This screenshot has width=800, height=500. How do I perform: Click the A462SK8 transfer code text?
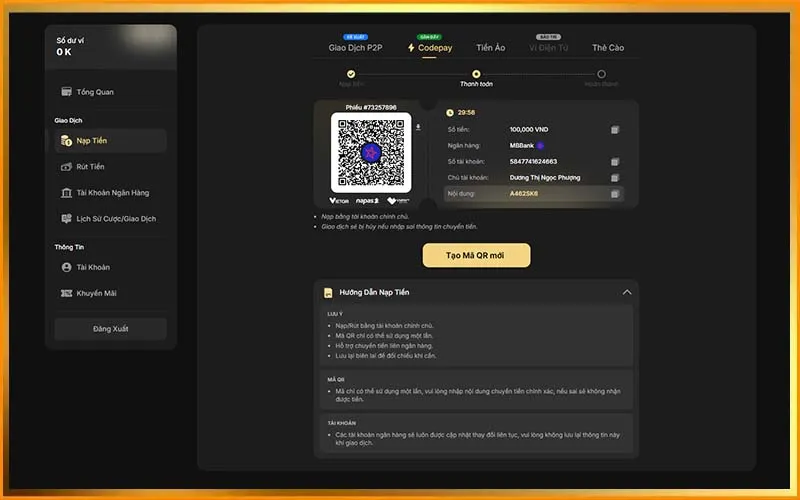coord(524,194)
